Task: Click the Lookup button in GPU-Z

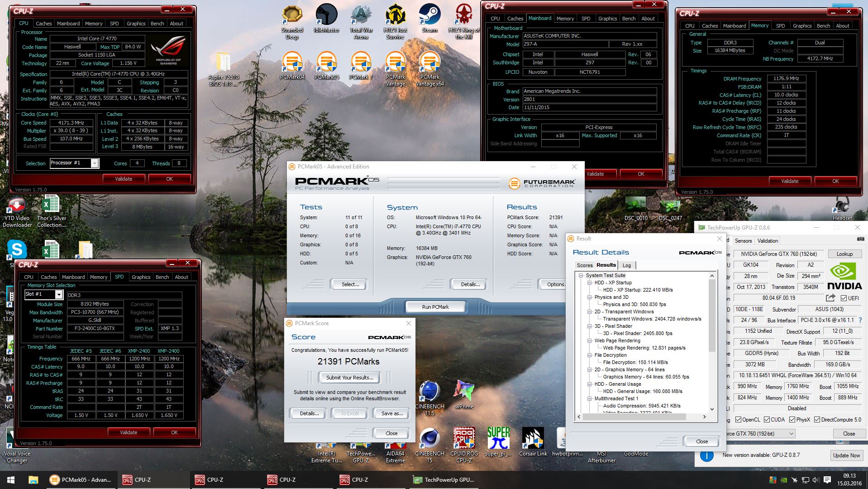Action: point(844,254)
